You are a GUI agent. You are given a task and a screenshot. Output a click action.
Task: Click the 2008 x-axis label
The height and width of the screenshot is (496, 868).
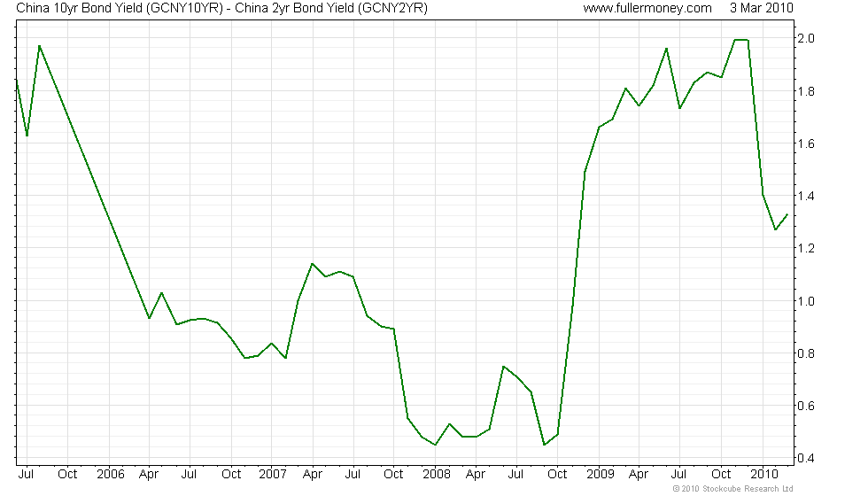click(436, 475)
